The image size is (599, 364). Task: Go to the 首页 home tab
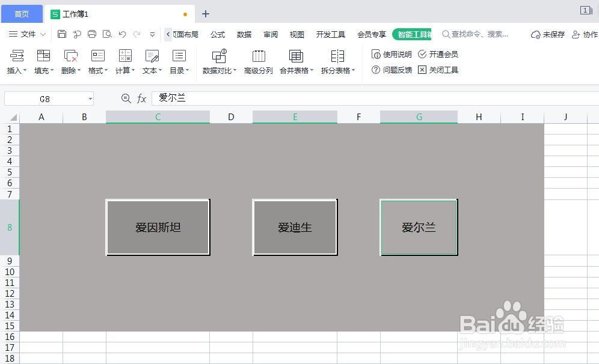(x=22, y=14)
